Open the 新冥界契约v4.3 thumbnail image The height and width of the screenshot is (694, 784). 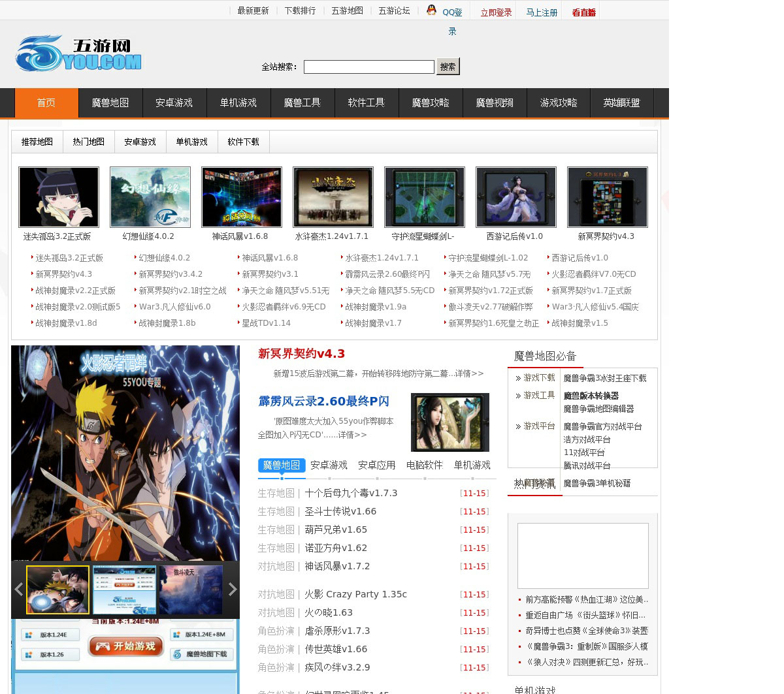pos(608,197)
